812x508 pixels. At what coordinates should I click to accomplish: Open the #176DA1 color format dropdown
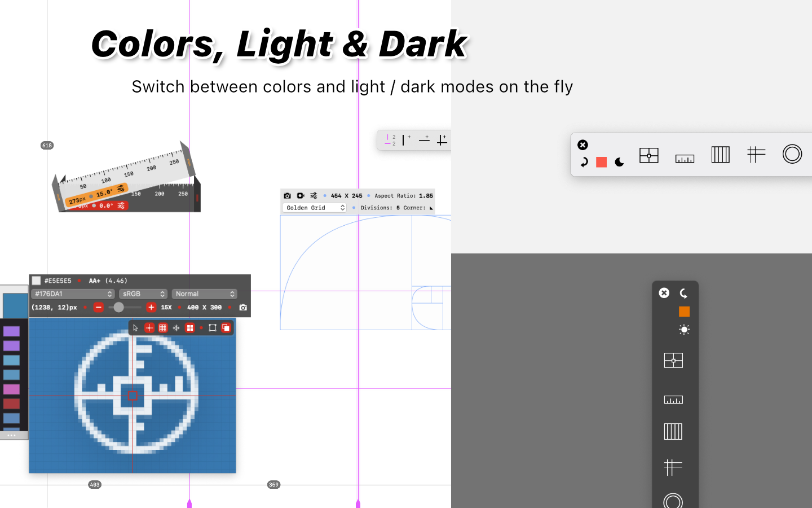[73, 294]
